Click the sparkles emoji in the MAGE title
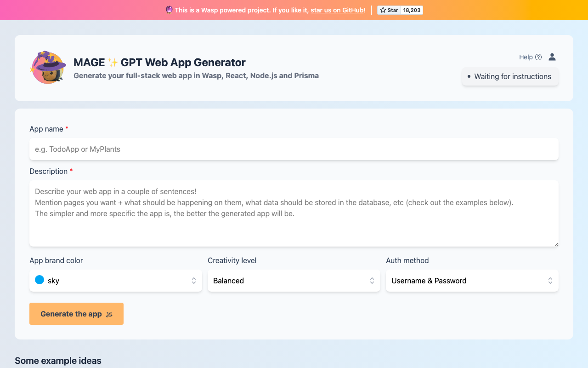This screenshot has width=588, height=368. click(113, 63)
